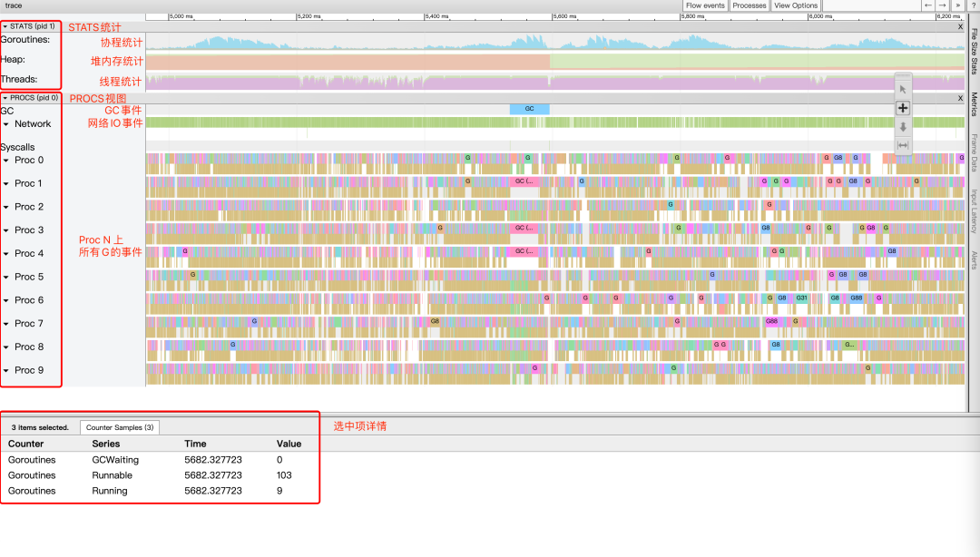Click the Time column header
980x557 pixels.
[195, 444]
